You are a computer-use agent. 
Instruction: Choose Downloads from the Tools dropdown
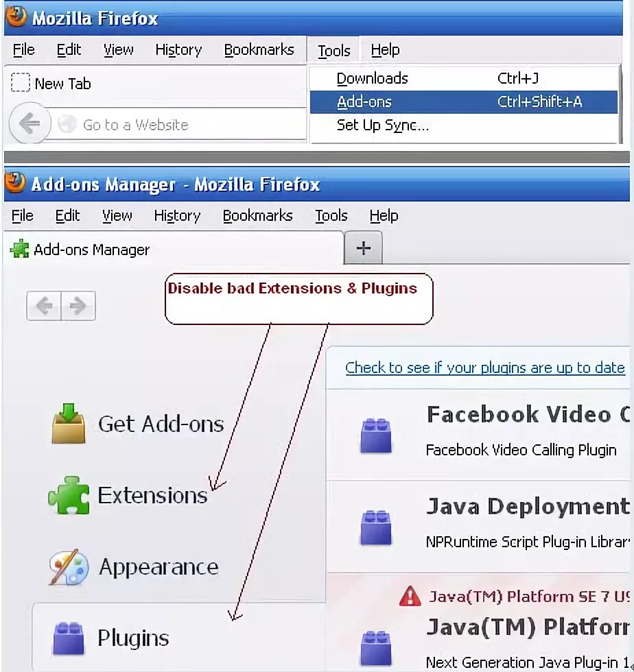coord(464,78)
